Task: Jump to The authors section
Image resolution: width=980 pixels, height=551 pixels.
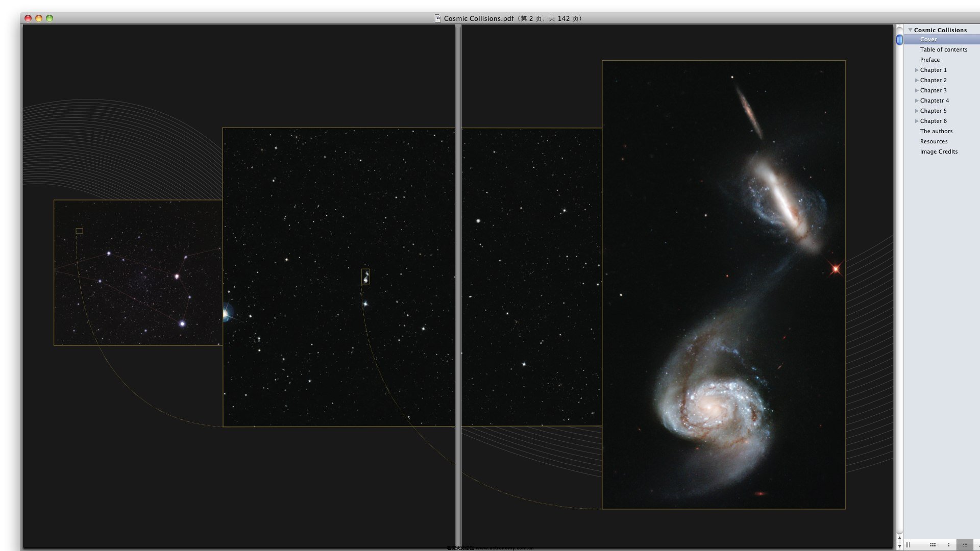Action: [x=936, y=131]
